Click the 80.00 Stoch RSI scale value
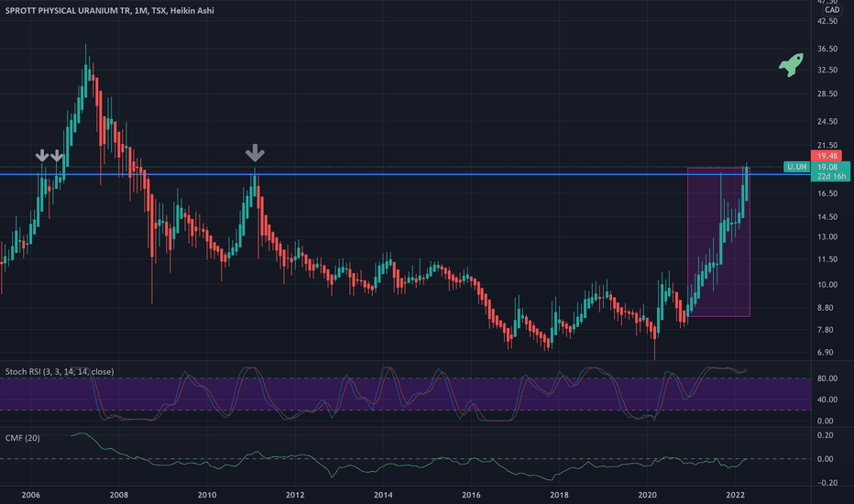854x504 pixels. pos(827,378)
